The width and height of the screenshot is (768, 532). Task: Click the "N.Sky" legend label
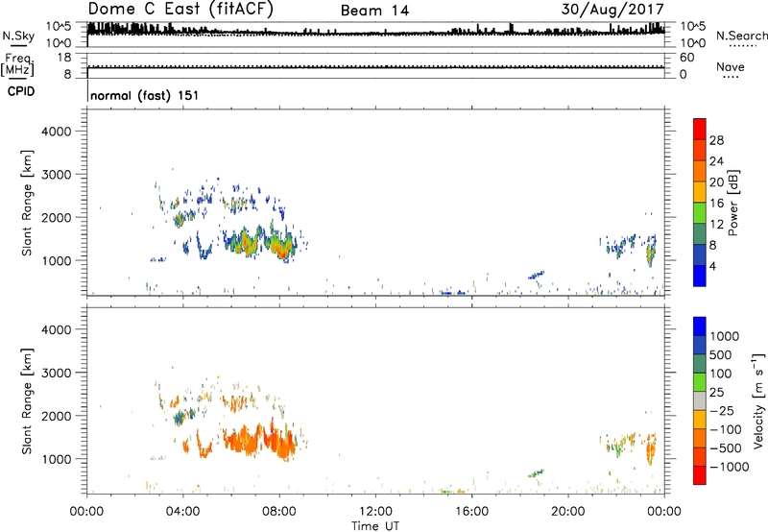pos(18,36)
